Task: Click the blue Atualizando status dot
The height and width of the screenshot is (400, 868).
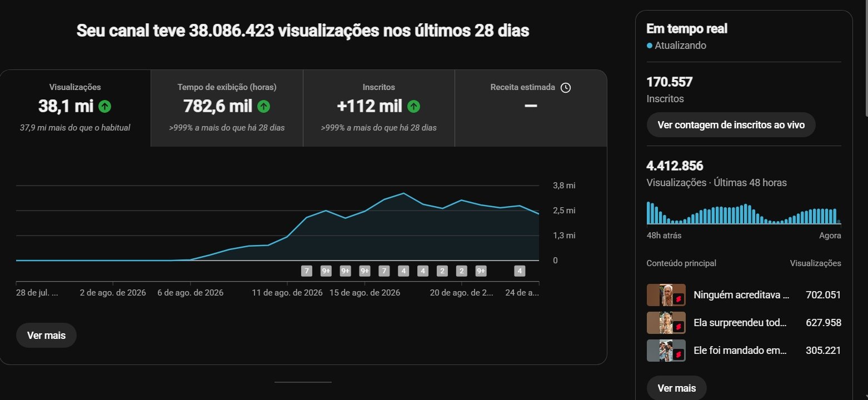Action: 650,46
